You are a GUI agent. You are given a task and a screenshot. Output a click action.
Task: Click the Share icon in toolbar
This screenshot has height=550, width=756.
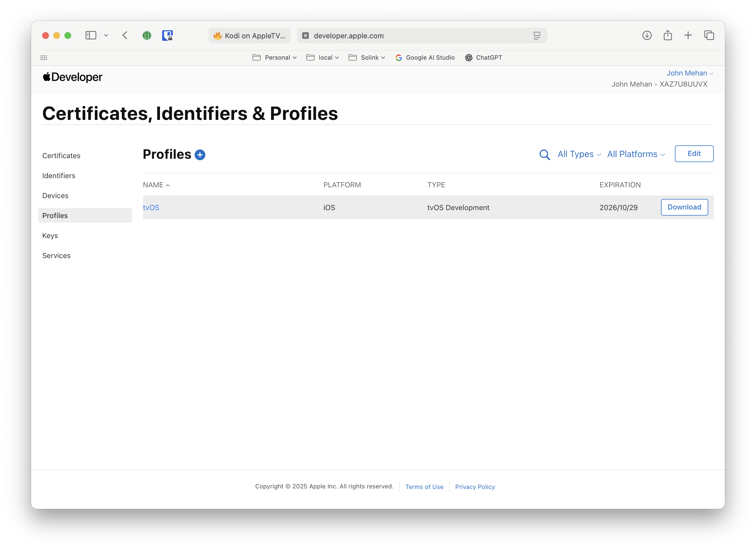point(667,35)
